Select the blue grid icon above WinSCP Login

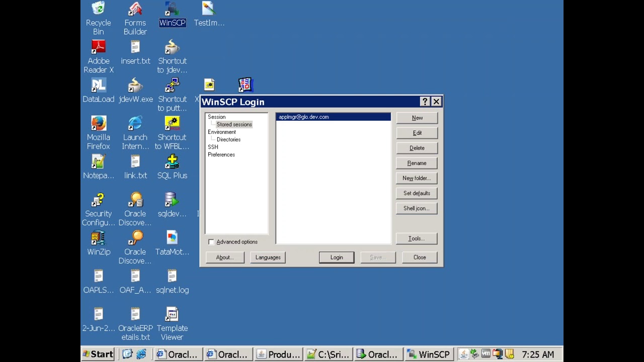pyautogui.click(x=245, y=84)
